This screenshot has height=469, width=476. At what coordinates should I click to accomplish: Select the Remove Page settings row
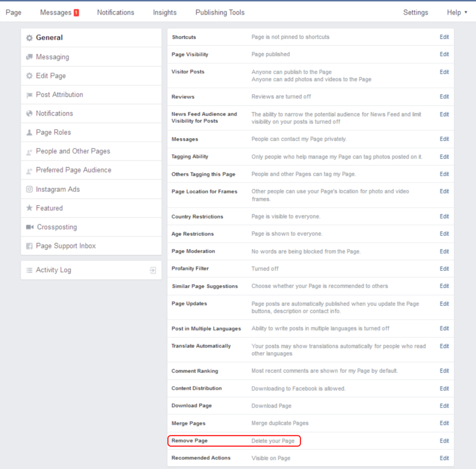tap(234, 441)
